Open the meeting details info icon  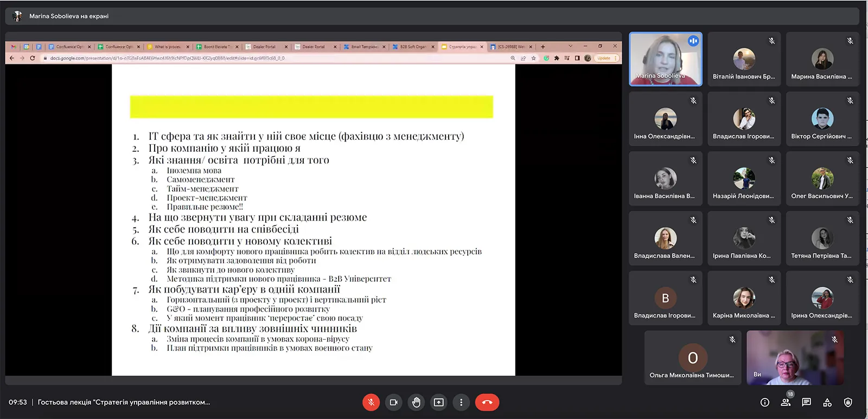tap(765, 402)
